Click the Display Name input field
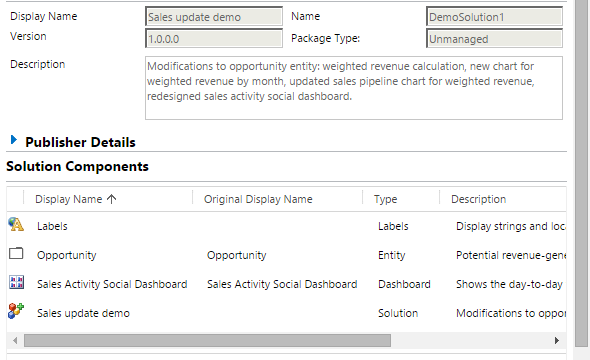The width and height of the screenshot is (590, 360). point(214,17)
